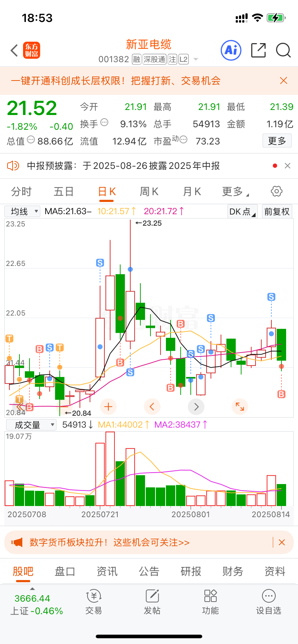The width and height of the screenshot is (298, 644).
Task: Open the search magnifier icon
Action: 283,50
